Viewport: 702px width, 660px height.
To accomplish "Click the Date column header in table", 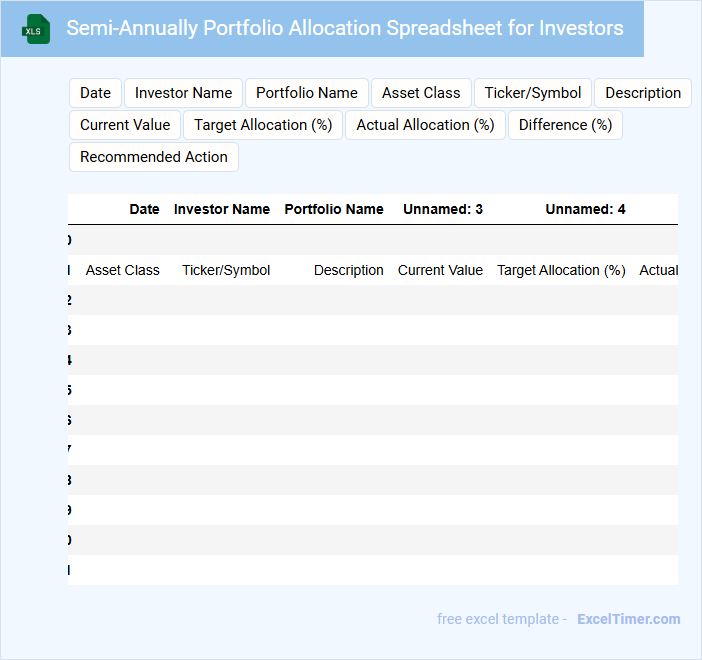I will click(x=144, y=210).
